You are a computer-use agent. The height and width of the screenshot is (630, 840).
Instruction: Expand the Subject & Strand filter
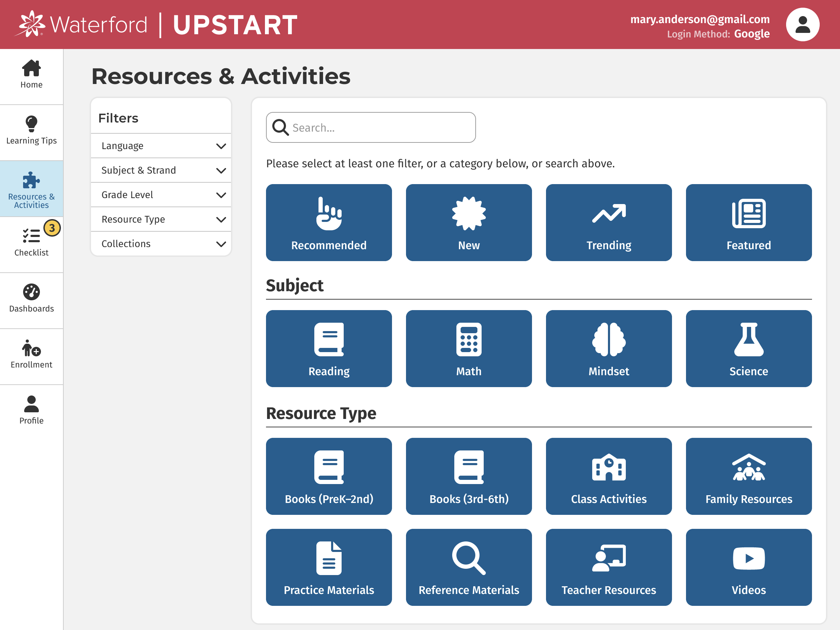(161, 170)
